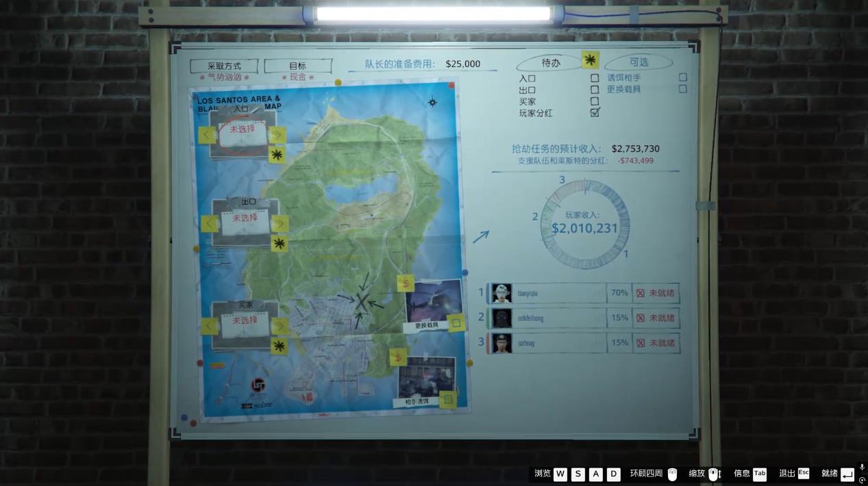Click the W key hint
Image resolution: width=868 pixels, height=486 pixels.
[x=560, y=474]
